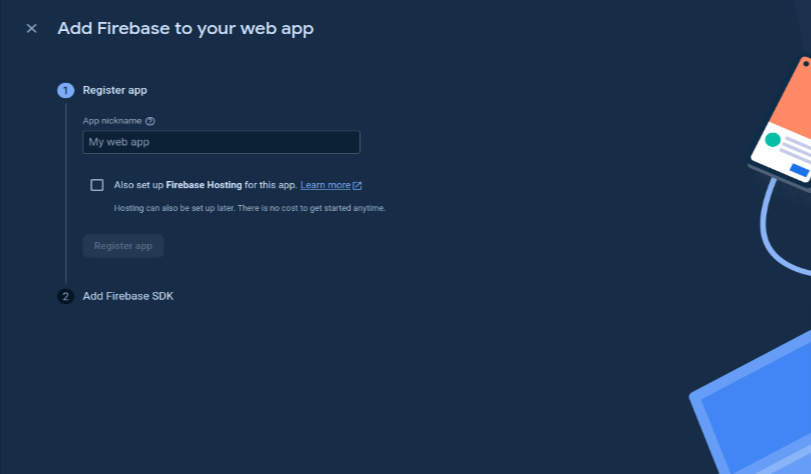This screenshot has width=811, height=474.
Task: Click the green circle in the device illustration
Action: (x=772, y=140)
